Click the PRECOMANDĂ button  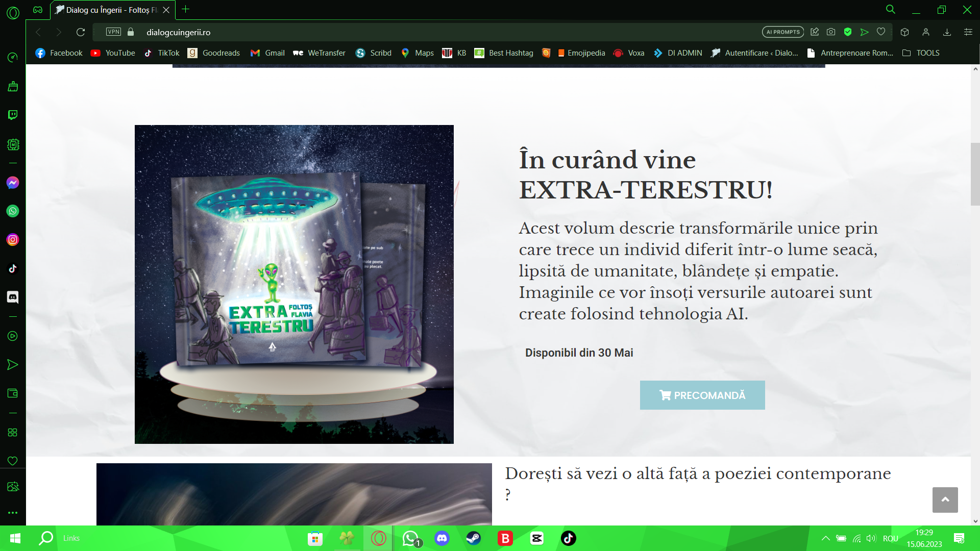(x=702, y=395)
